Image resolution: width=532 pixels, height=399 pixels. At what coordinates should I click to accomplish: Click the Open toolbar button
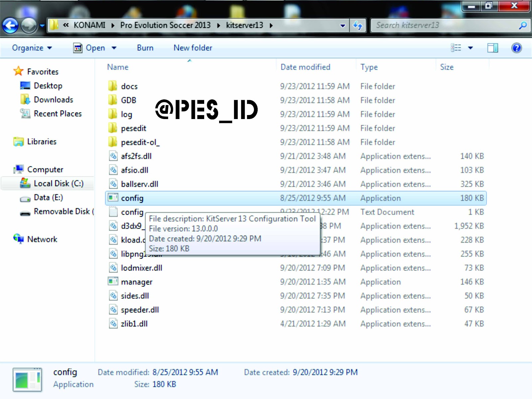click(89, 48)
